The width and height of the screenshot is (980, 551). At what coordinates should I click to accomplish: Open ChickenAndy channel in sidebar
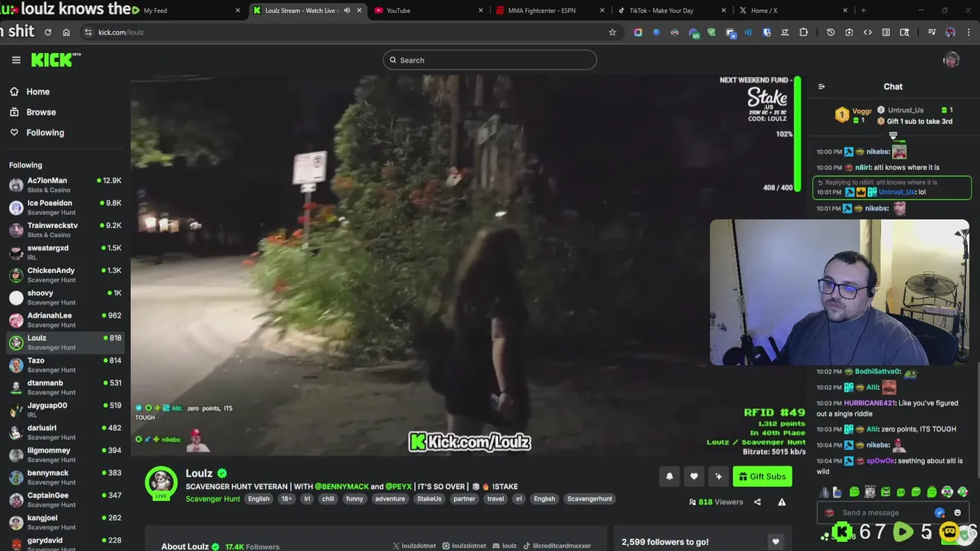(x=65, y=275)
